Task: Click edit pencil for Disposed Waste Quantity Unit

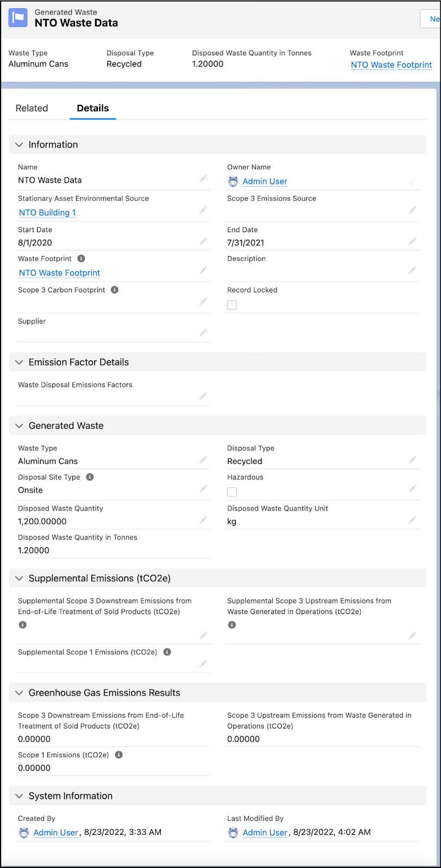Action: point(413,520)
